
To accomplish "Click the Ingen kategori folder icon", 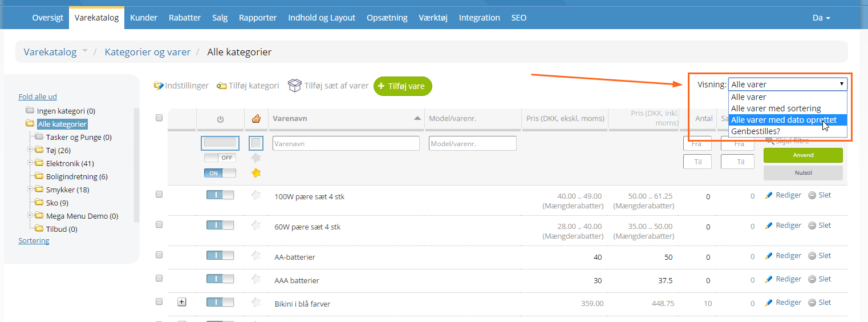I will click(30, 110).
